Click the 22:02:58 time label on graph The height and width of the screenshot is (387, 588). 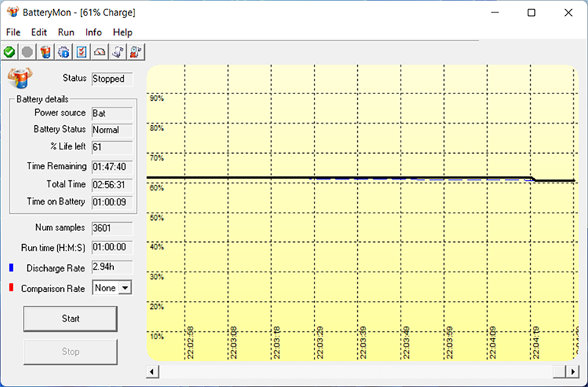coord(190,343)
